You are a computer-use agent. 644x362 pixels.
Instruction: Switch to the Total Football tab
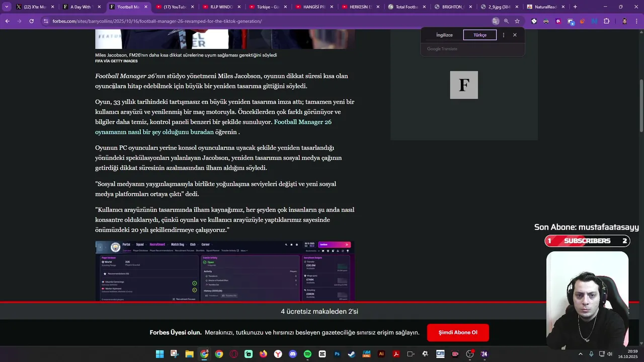(406, 7)
